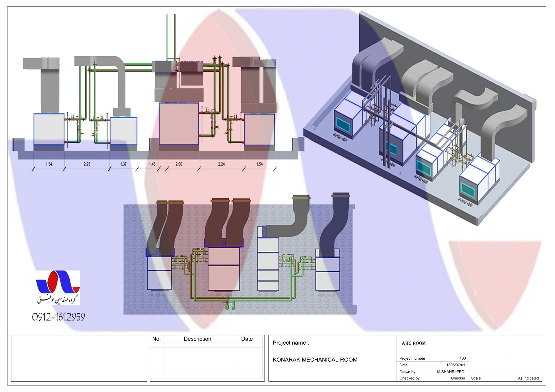555x392 pixels.
Task: Click the Project number label
Action: (412, 358)
